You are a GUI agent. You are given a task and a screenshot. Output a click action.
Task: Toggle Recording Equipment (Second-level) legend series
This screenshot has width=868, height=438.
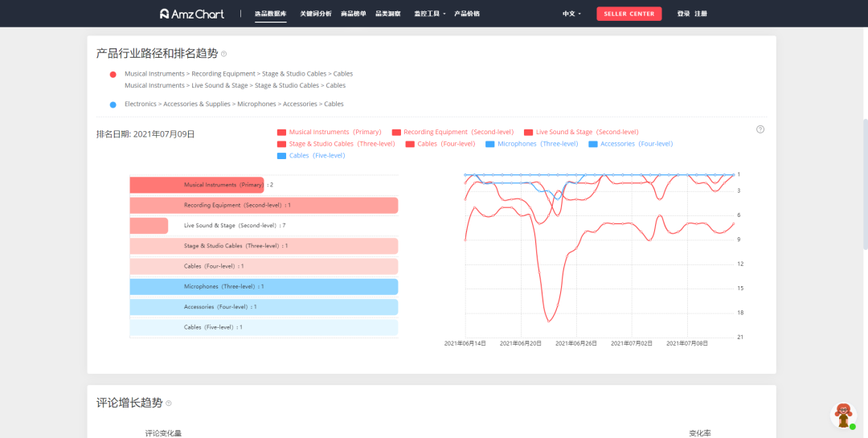point(452,133)
